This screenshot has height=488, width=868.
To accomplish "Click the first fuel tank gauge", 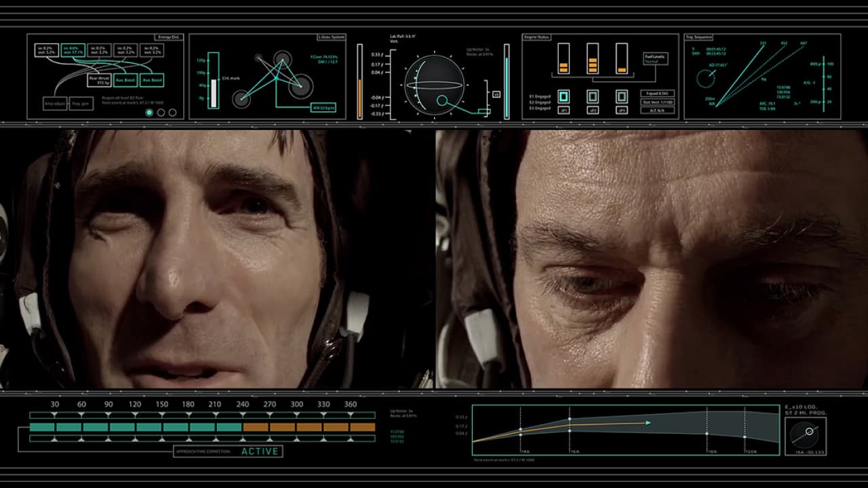I will point(564,58).
